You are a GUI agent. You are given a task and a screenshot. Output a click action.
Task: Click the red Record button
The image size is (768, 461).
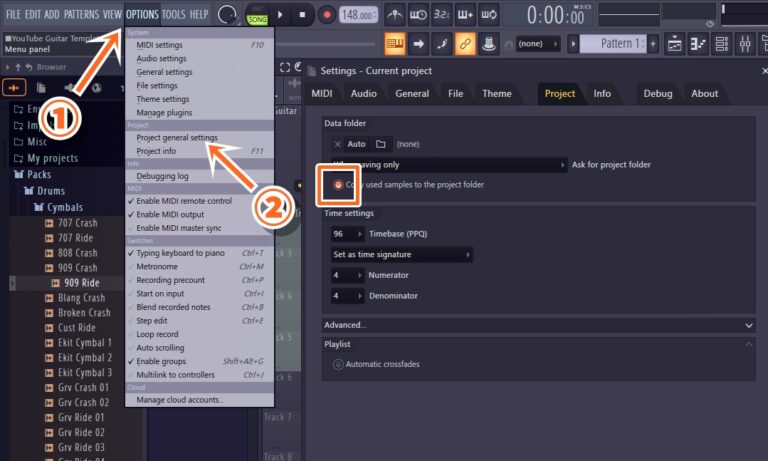(327, 15)
